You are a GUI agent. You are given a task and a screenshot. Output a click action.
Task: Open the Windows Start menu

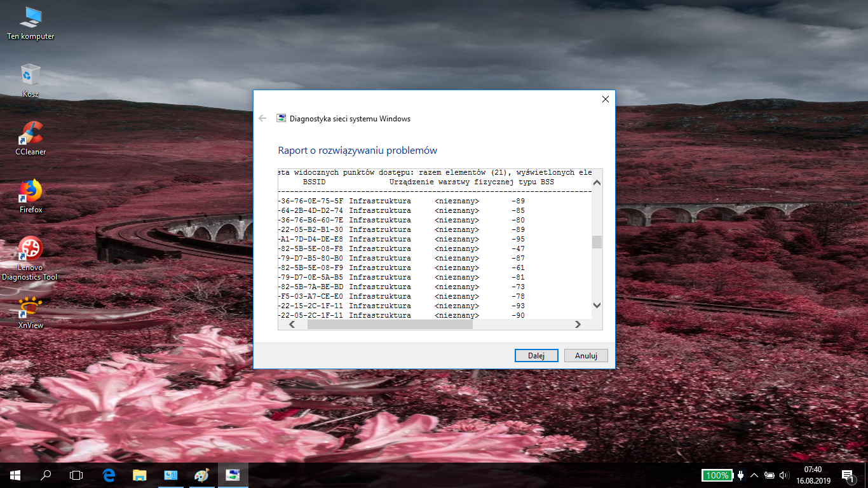click(x=15, y=475)
